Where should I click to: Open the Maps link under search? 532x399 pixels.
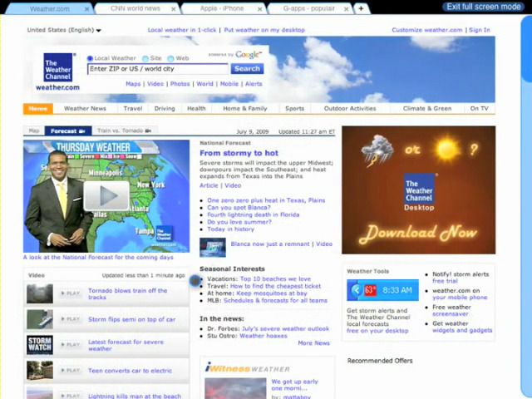click(x=133, y=84)
